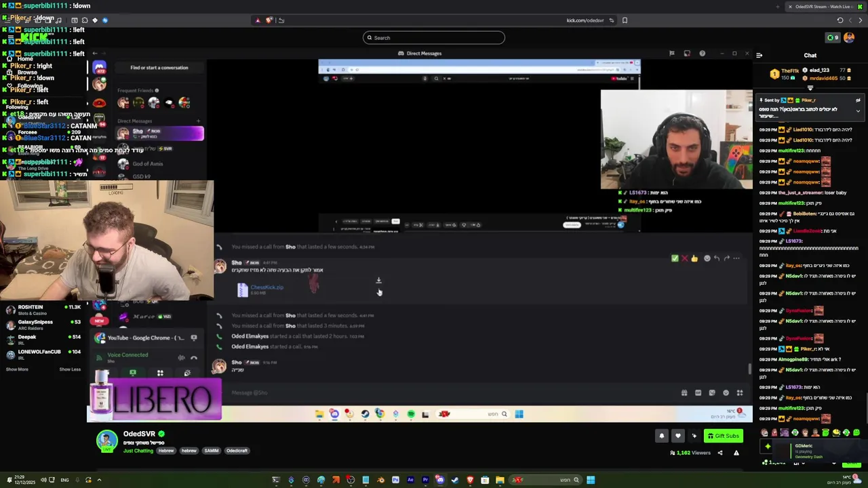This screenshot has height=488, width=868.
Task: Open ChessKick.zip file link
Action: pos(267,287)
